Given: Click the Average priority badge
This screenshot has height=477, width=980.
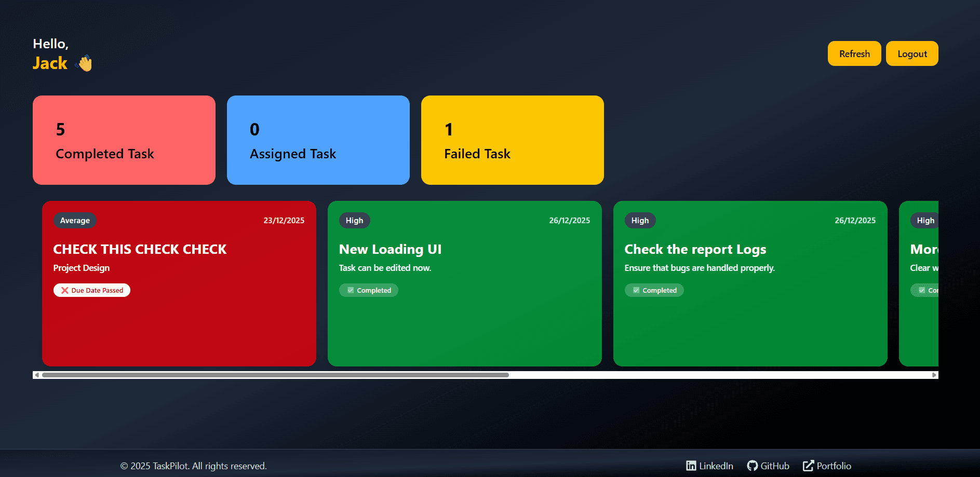Looking at the screenshot, I should pyautogui.click(x=75, y=221).
